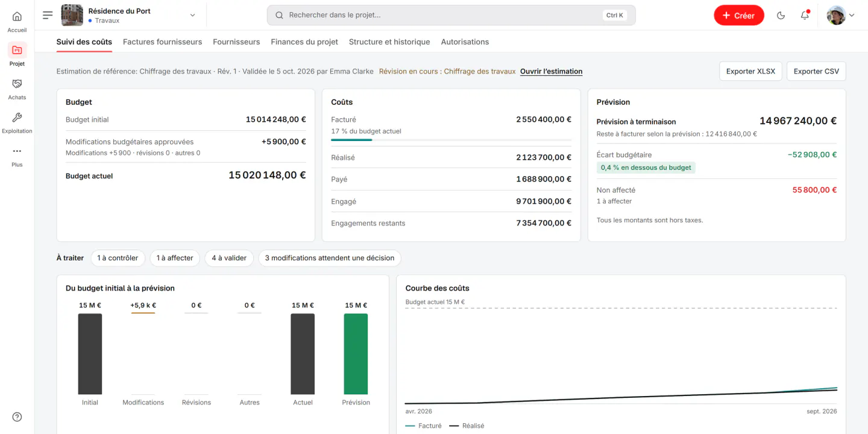Open the Autorisations tab
This screenshot has height=434, width=868.
click(465, 42)
